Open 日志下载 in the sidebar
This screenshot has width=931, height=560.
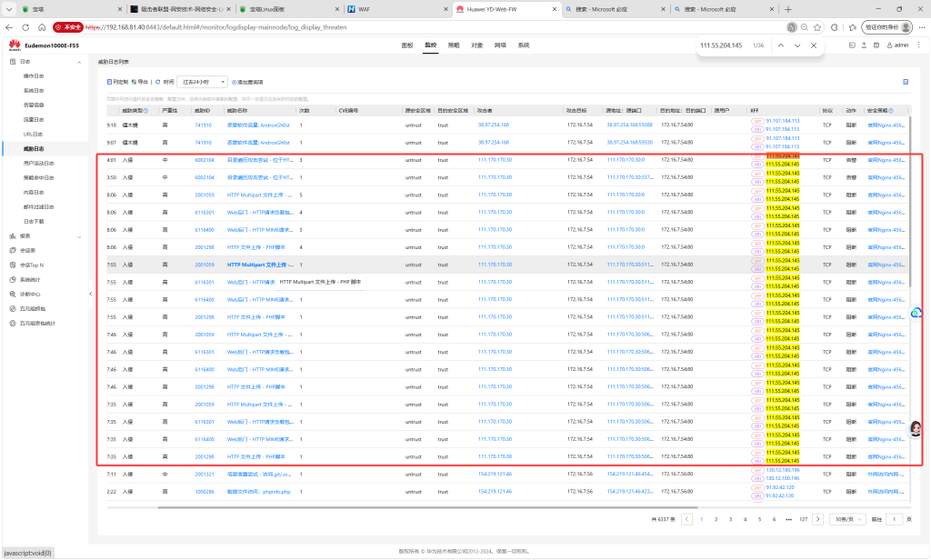(34, 222)
